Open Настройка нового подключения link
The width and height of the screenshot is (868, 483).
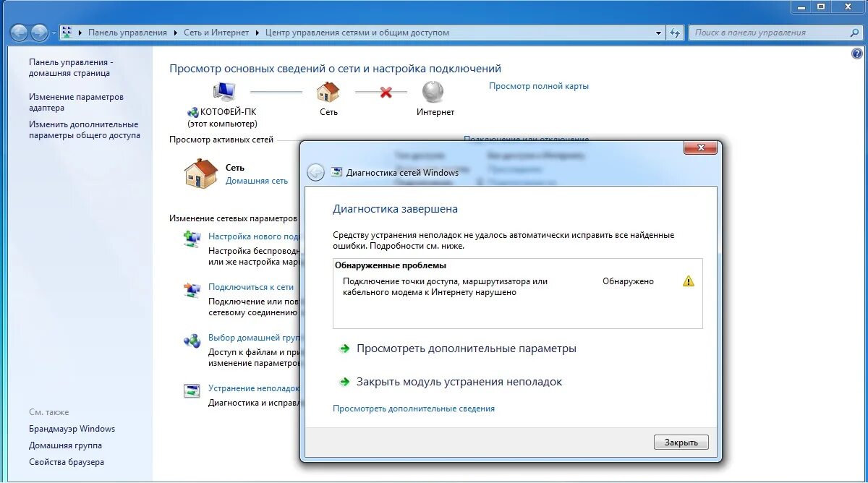tap(254, 236)
